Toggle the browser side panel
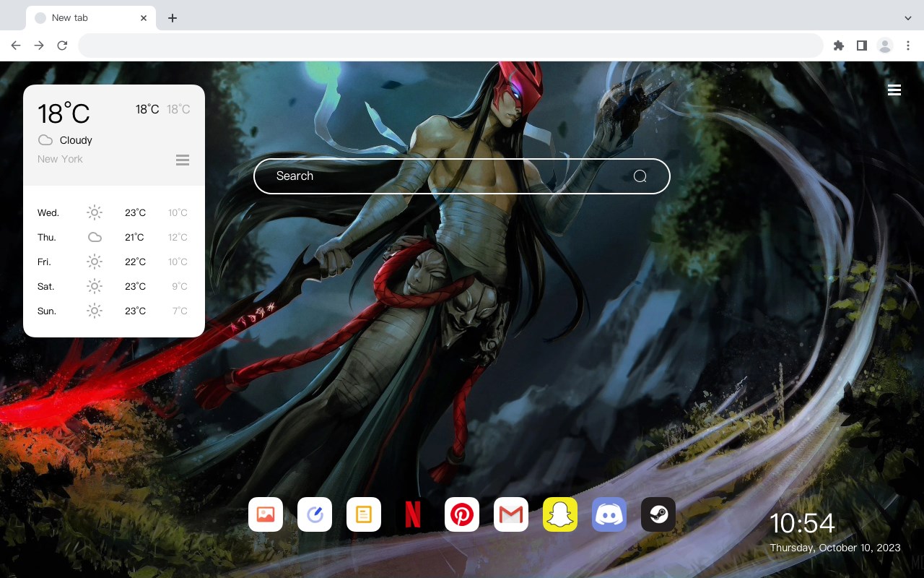 861,46
